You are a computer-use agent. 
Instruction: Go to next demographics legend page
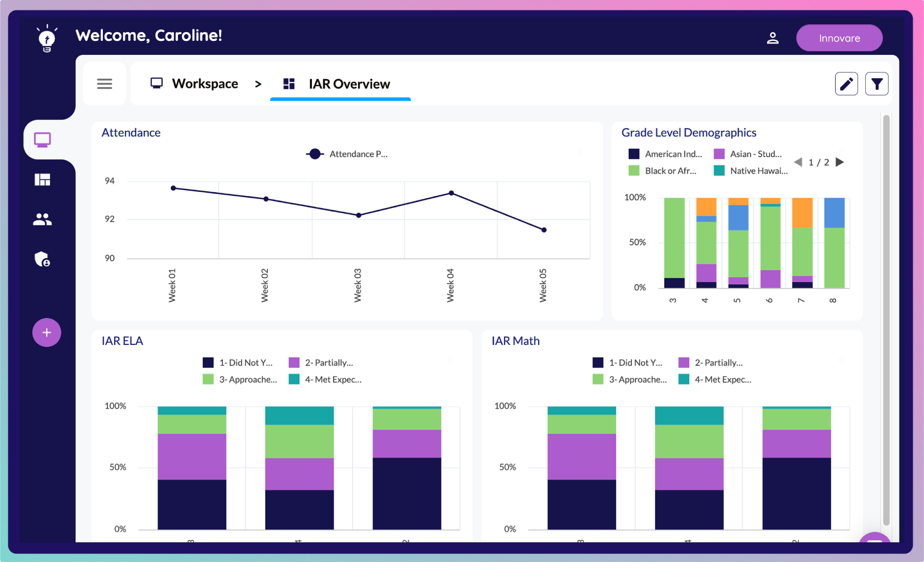pos(840,162)
